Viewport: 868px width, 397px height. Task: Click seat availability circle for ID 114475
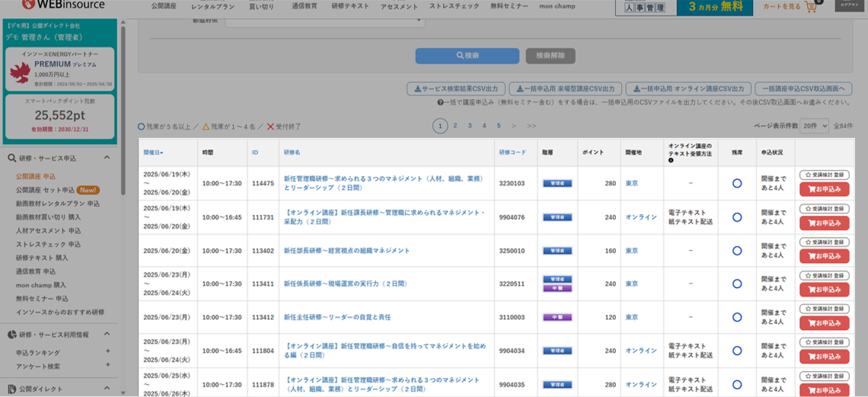coord(737,184)
